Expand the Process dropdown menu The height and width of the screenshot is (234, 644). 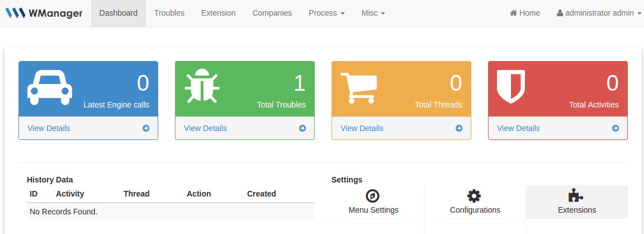click(326, 13)
